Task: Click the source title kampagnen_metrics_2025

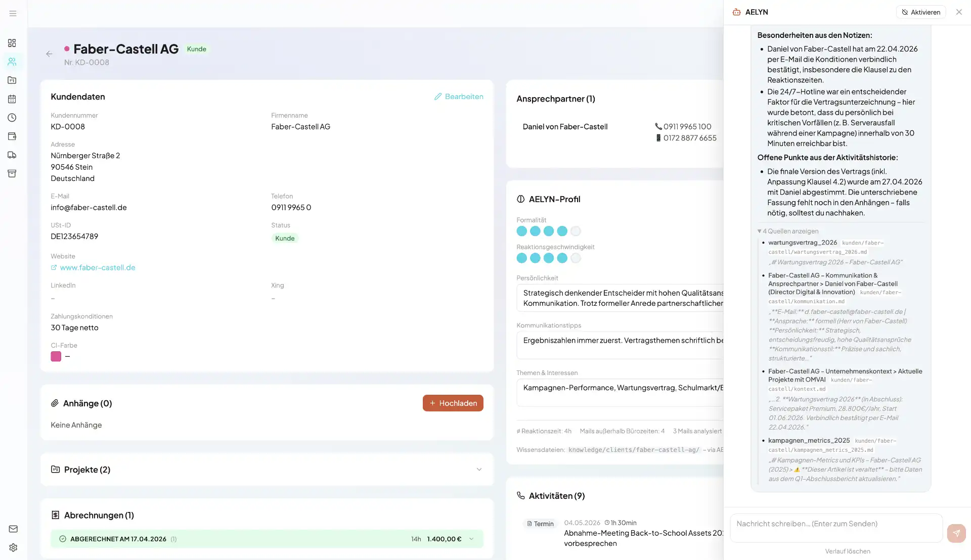Action: pyautogui.click(x=809, y=441)
